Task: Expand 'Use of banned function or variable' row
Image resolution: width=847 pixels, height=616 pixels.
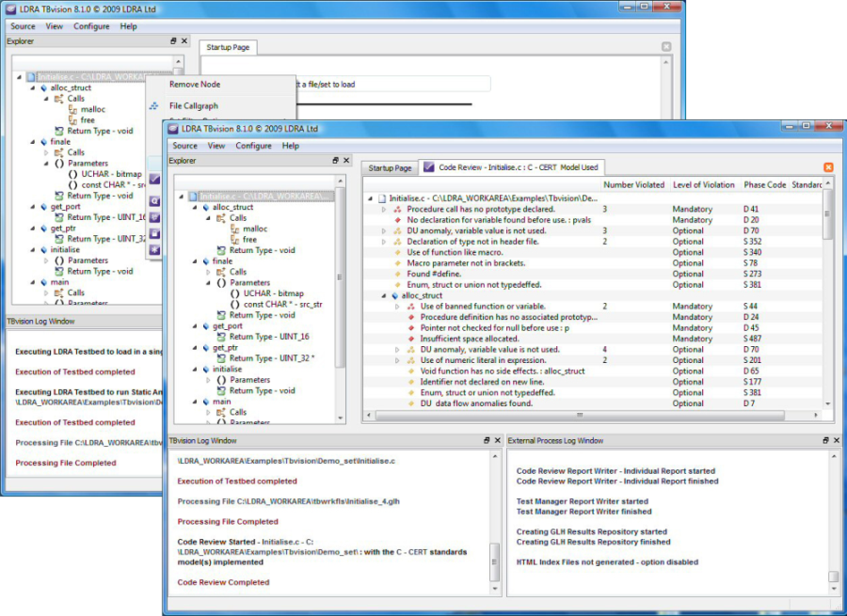Action: [397, 307]
